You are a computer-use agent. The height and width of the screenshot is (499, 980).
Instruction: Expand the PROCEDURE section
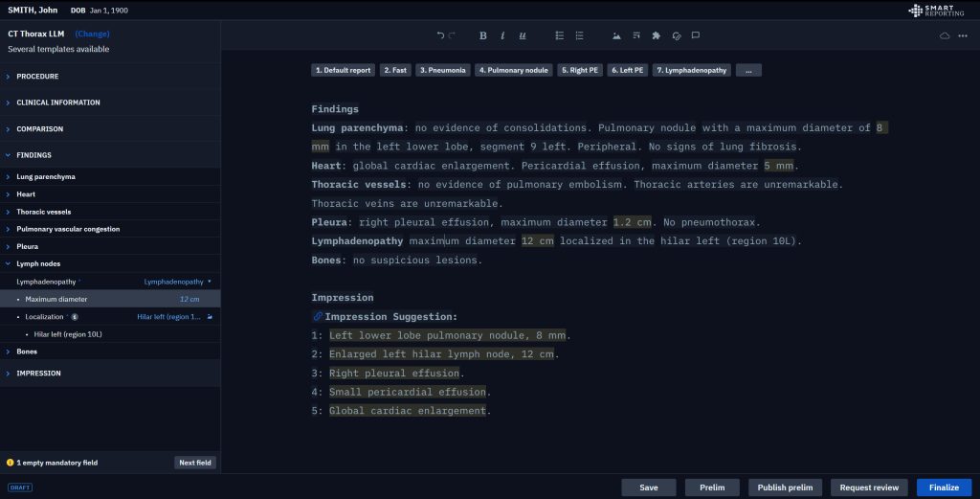click(37, 76)
